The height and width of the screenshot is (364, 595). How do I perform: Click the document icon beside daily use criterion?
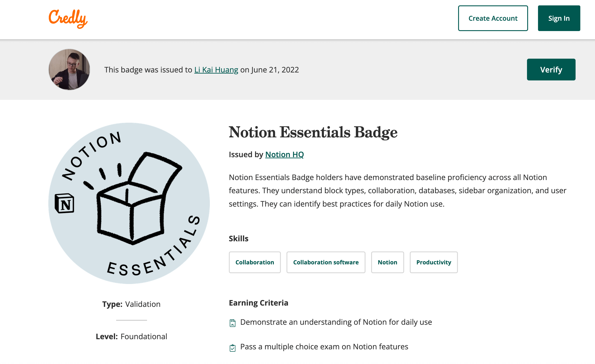tap(233, 323)
